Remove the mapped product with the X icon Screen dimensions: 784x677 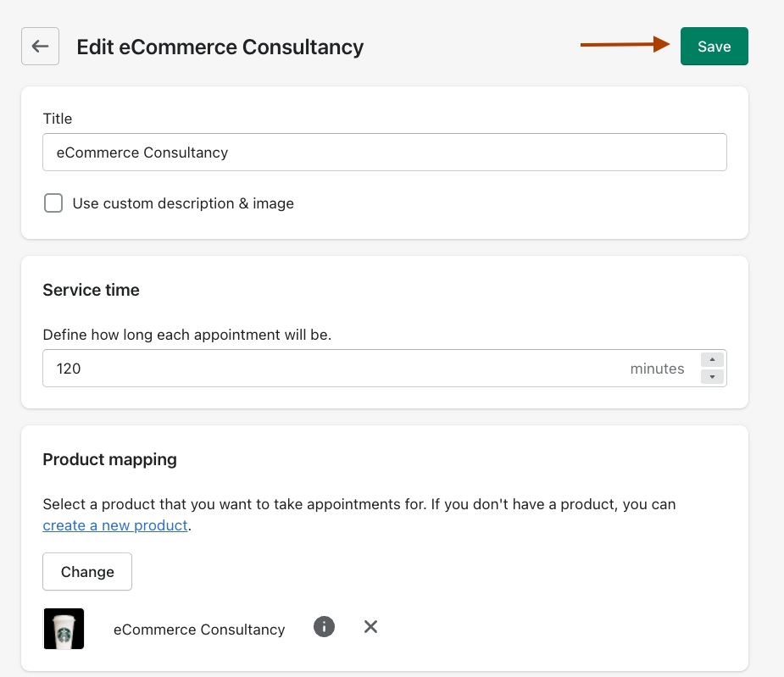click(370, 627)
